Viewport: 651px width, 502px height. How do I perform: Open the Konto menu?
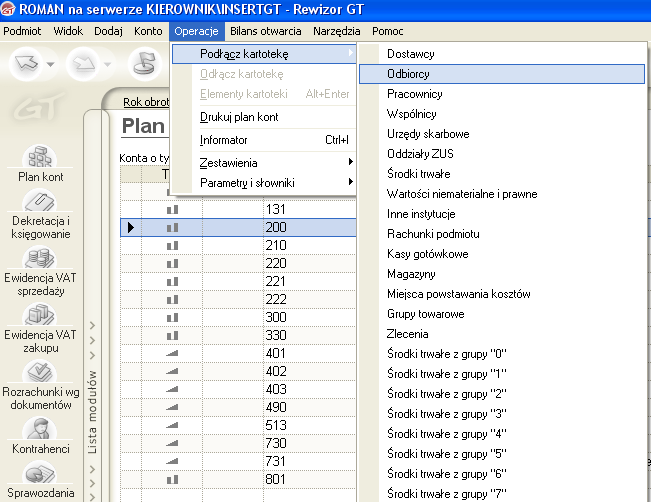[x=148, y=31]
